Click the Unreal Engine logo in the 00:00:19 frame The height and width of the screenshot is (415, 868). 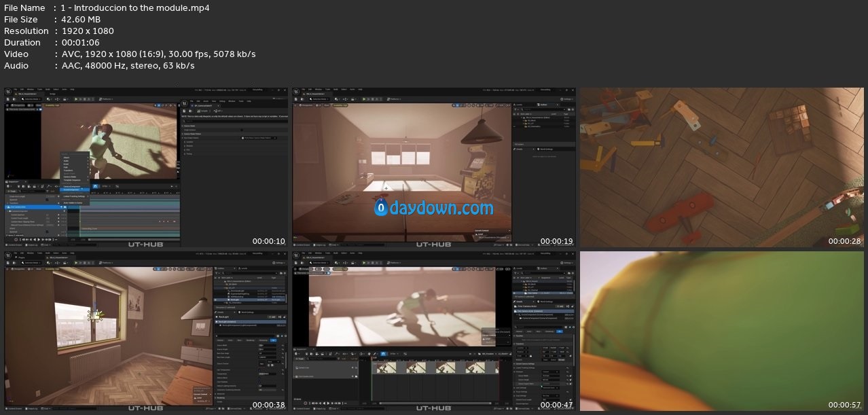[296, 91]
